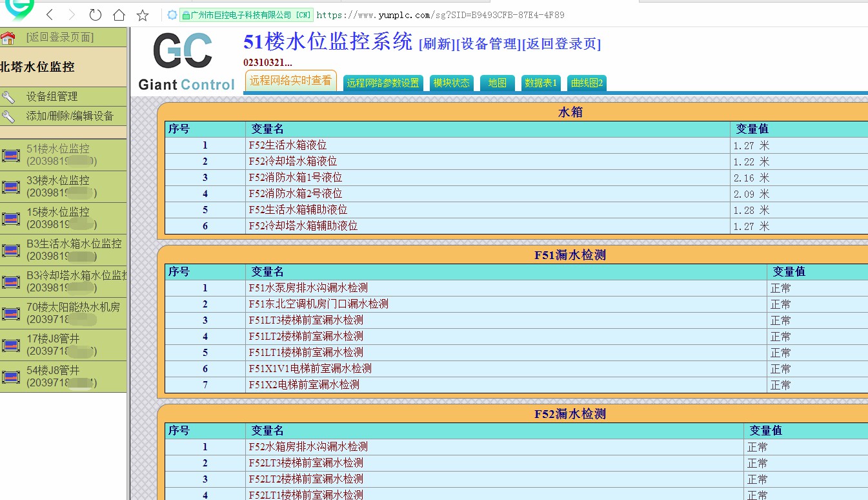Open the 模块状态 tab

(x=451, y=83)
